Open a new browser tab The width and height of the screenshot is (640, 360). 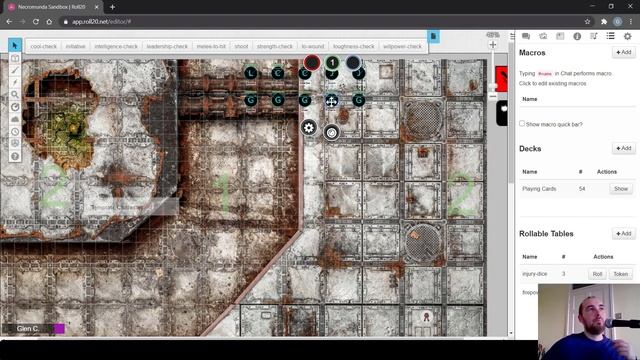[112, 7]
